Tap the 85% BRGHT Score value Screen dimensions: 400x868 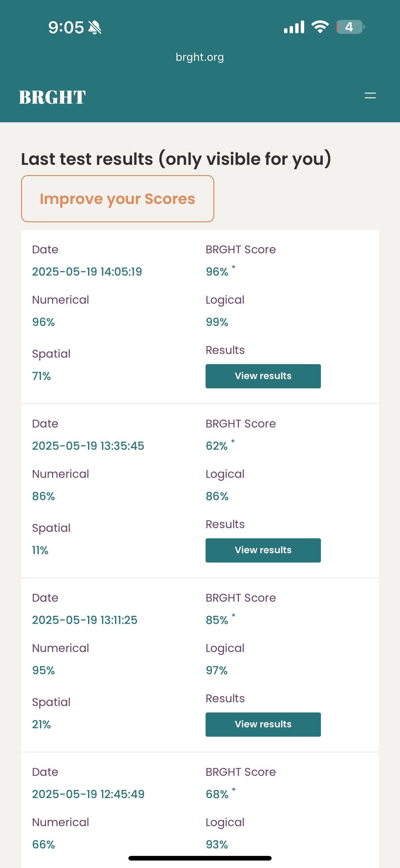pos(217,620)
